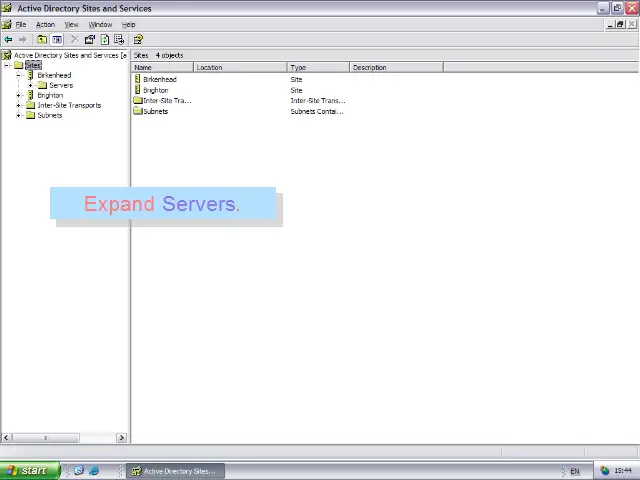
Task: Sort by the Location column header
Action: point(240,67)
